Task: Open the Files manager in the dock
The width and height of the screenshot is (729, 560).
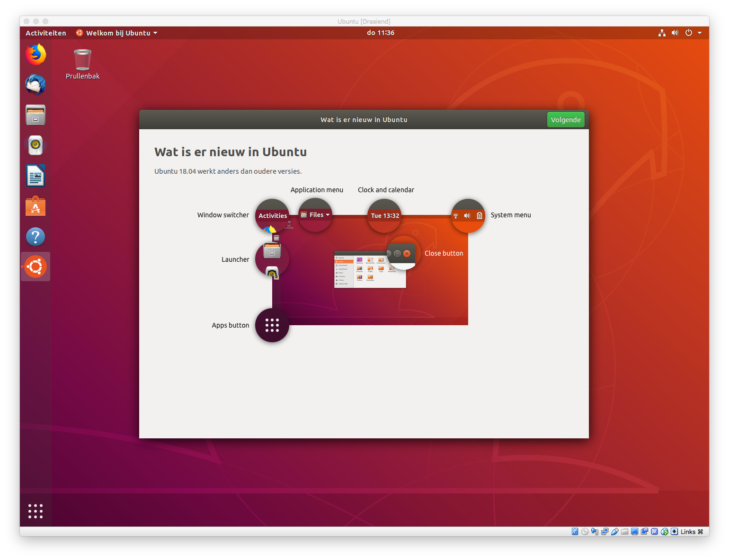Action: pos(36,115)
